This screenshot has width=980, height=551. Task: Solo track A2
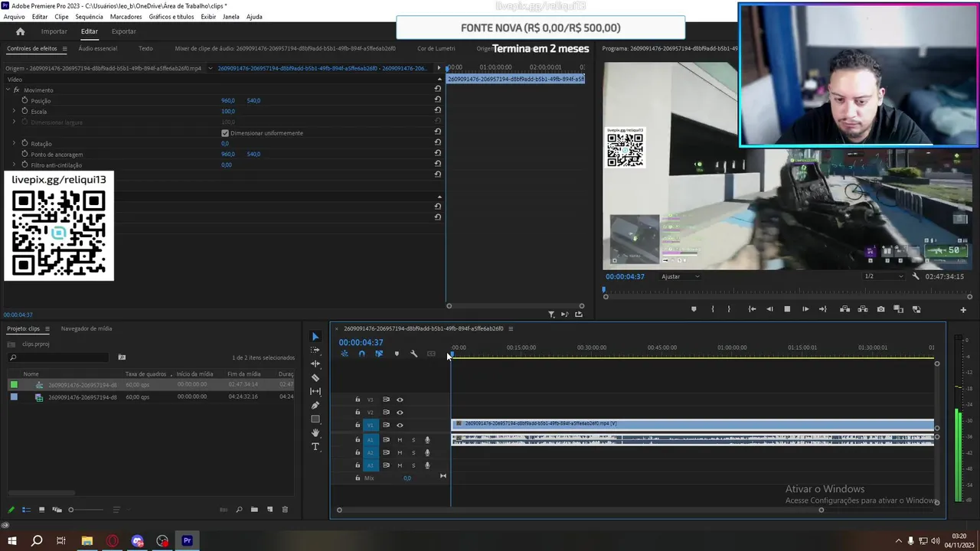click(413, 452)
